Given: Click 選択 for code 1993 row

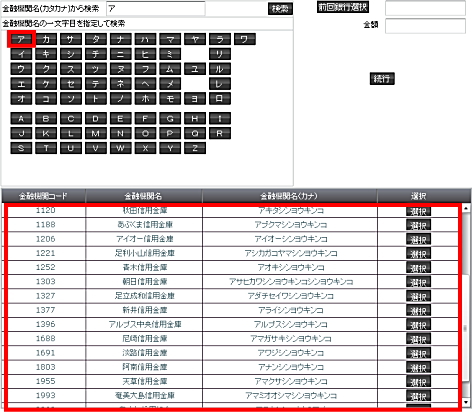Looking at the screenshot, I should click(x=418, y=396).
